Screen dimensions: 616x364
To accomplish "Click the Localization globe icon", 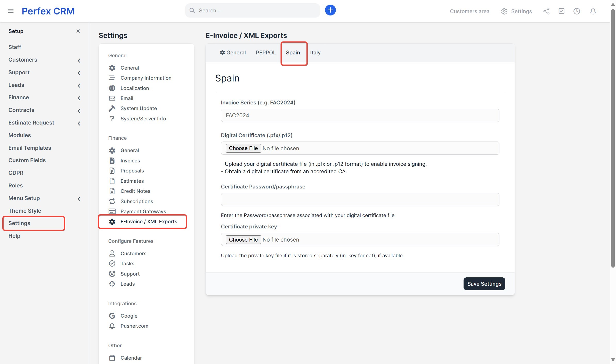I will point(112,88).
